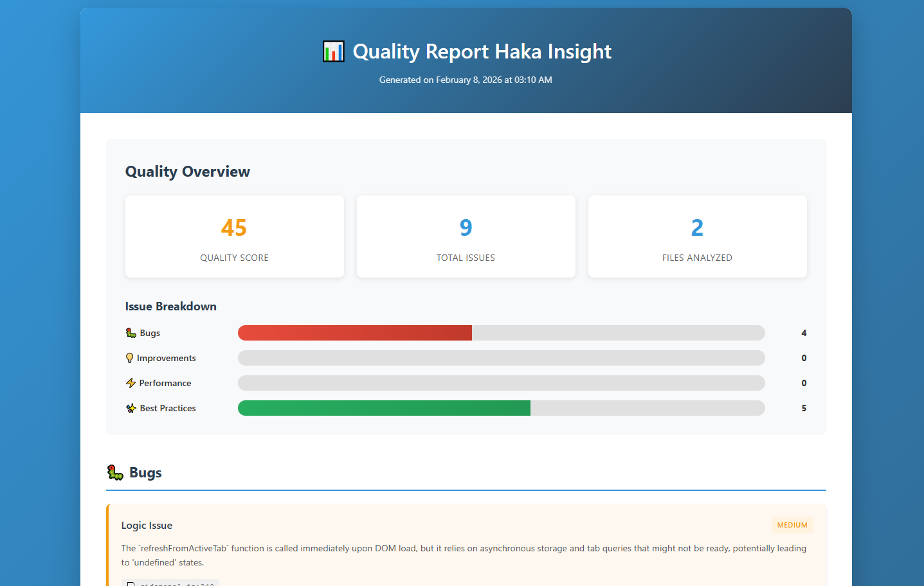Image resolution: width=924 pixels, height=586 pixels.
Task: Click the Files Analyzed card showing 2
Action: pyautogui.click(x=697, y=236)
